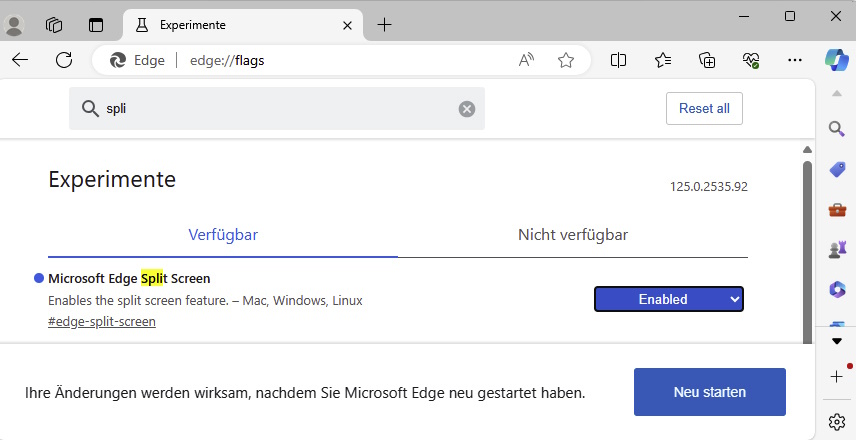Customize sidebar with plus icon
Image resolution: width=856 pixels, height=440 pixels.
(836, 376)
